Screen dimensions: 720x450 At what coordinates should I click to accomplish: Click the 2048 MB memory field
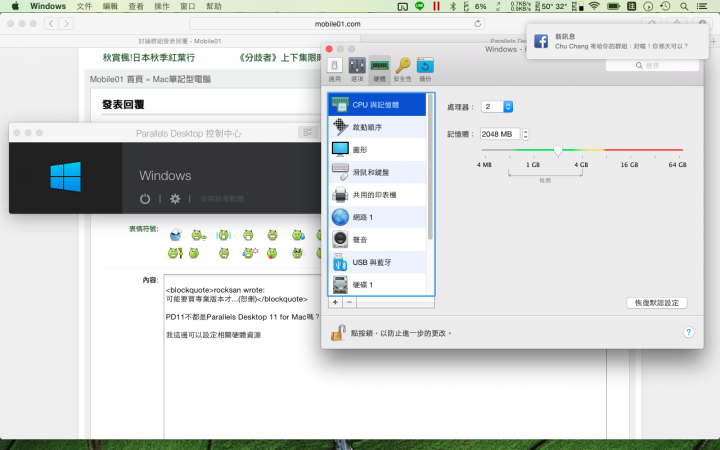tap(500, 134)
